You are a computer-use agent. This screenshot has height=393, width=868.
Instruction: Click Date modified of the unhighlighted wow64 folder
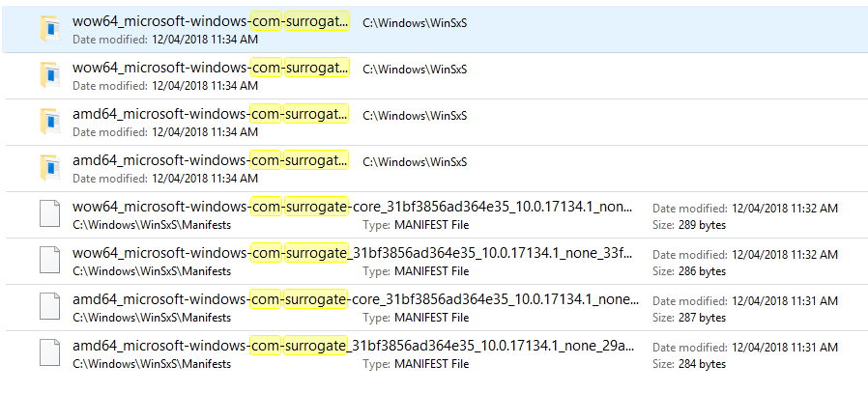coord(165,86)
